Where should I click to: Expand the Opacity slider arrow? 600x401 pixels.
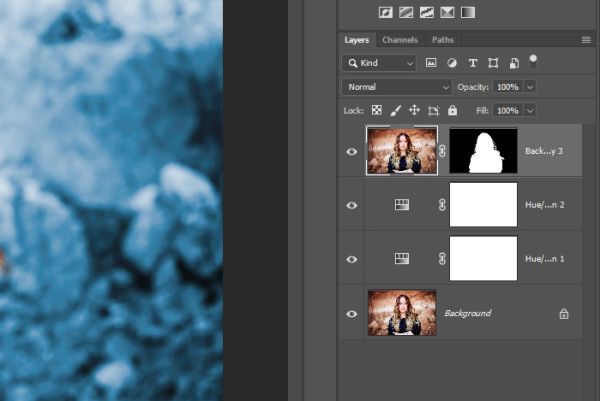tap(530, 87)
